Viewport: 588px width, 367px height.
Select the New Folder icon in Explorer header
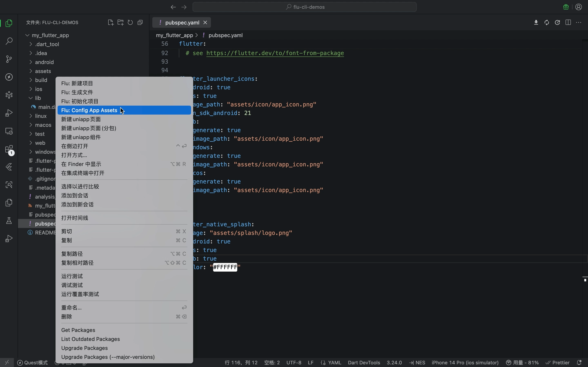tap(120, 22)
